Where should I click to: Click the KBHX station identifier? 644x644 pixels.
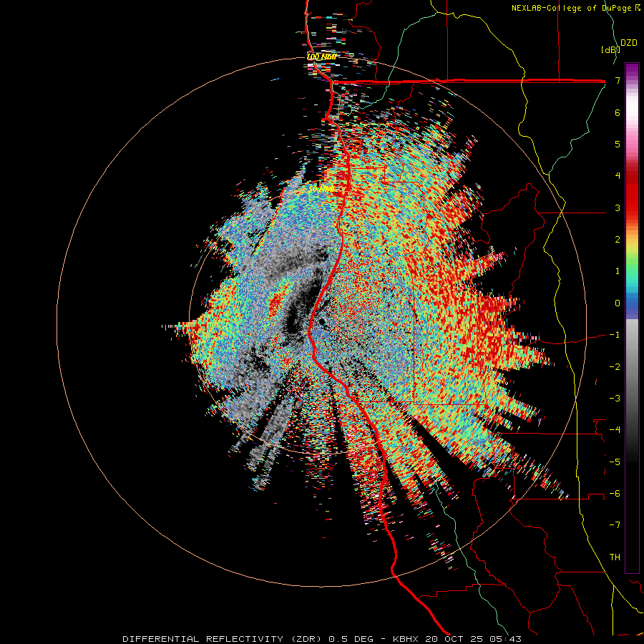[x=406, y=639]
